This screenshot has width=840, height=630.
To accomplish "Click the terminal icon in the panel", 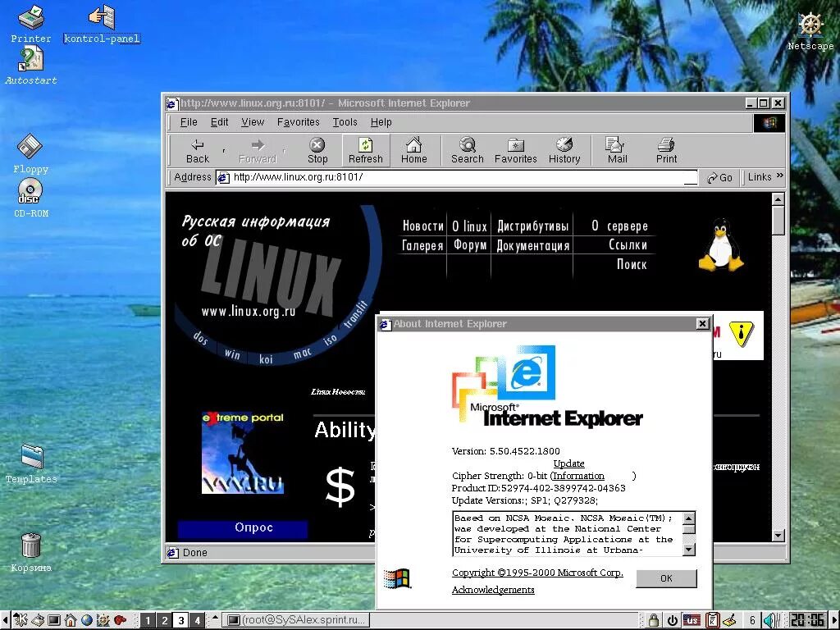I will tap(53, 620).
